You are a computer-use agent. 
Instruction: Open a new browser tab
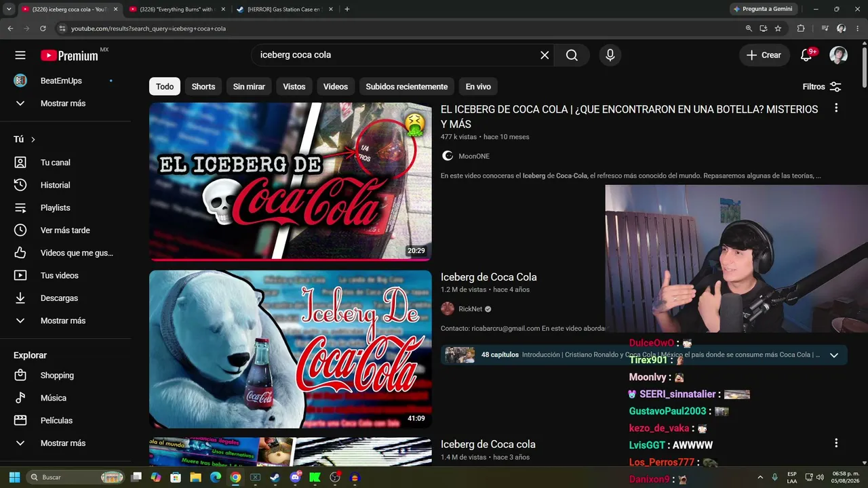click(347, 9)
